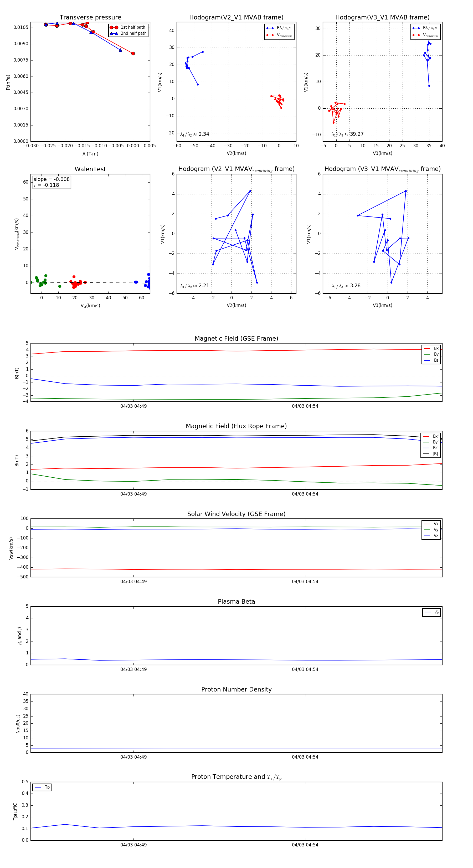
Task: Select the 'Vz' legend entry
Action: (x=431, y=536)
